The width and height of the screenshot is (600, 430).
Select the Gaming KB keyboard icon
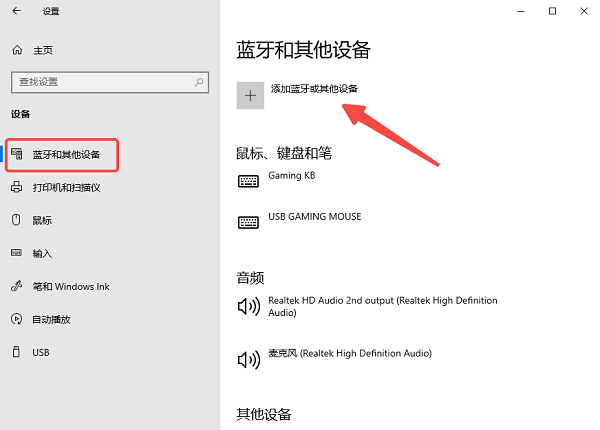click(248, 181)
